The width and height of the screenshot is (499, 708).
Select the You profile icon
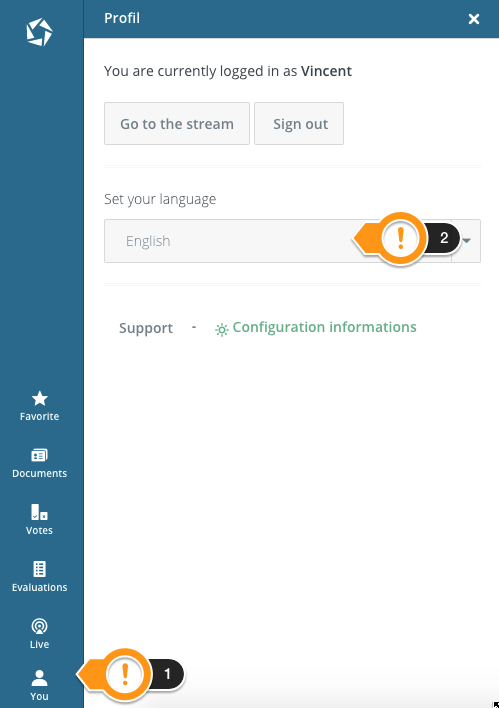point(39,685)
